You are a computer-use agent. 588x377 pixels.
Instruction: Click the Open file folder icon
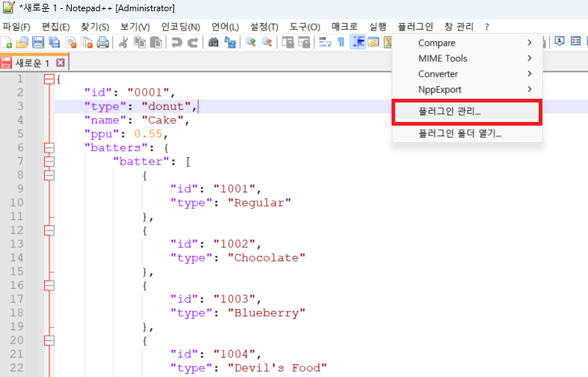point(22,42)
